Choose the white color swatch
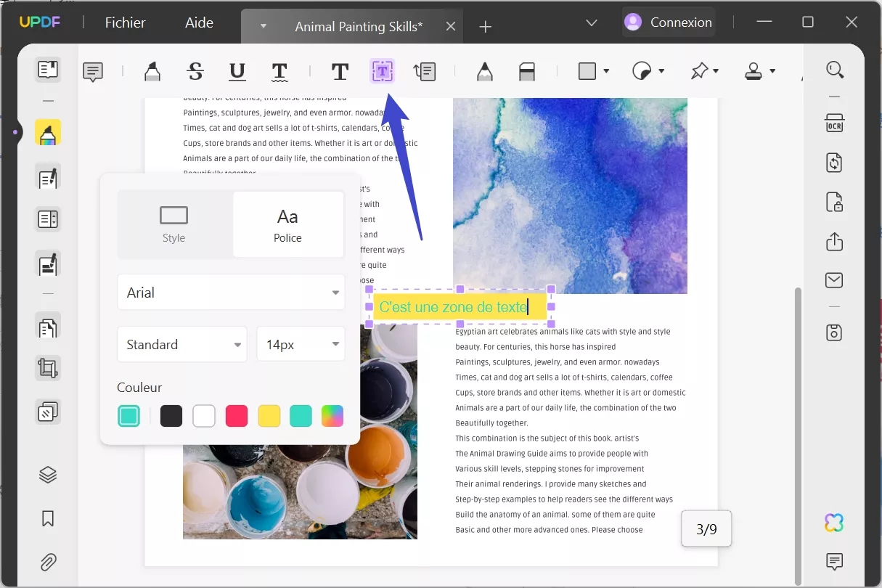Image resolution: width=882 pixels, height=588 pixels. 204,416
